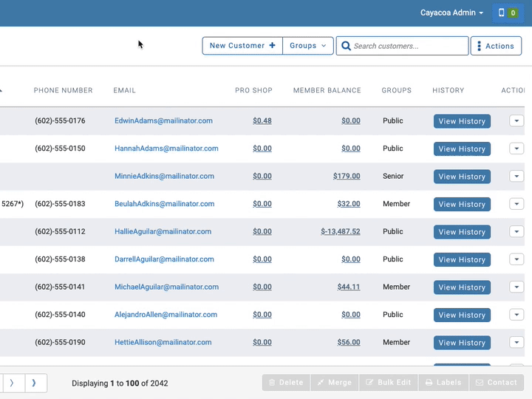Open the Actions three-dot menu
532x399 pixels.
point(496,46)
